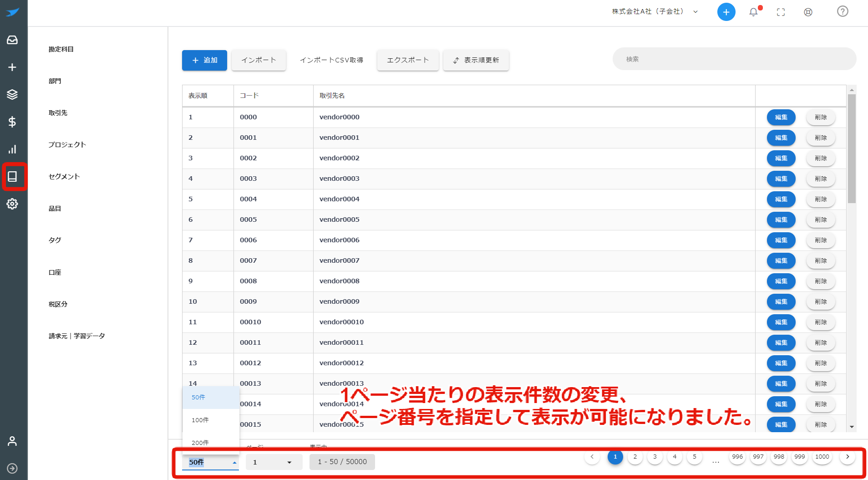
Task: Open the layers stack icon in the sidebar
Action: tap(12, 95)
